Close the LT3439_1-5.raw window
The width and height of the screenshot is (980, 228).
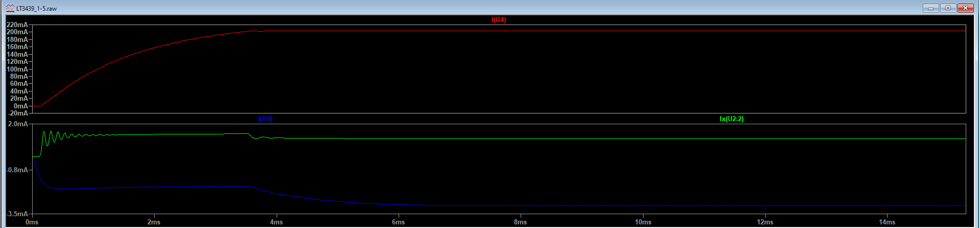coord(966,8)
